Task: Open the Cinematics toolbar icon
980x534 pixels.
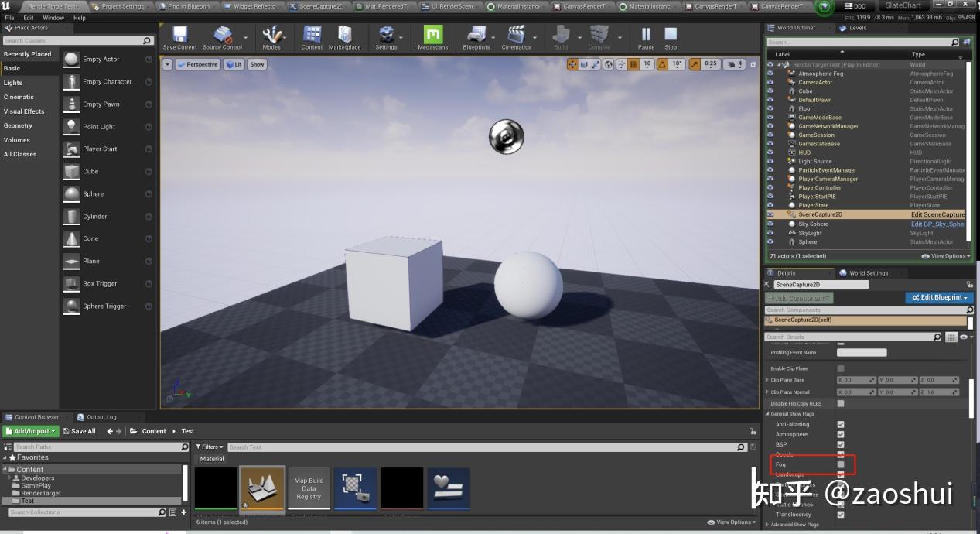Action: [x=517, y=36]
